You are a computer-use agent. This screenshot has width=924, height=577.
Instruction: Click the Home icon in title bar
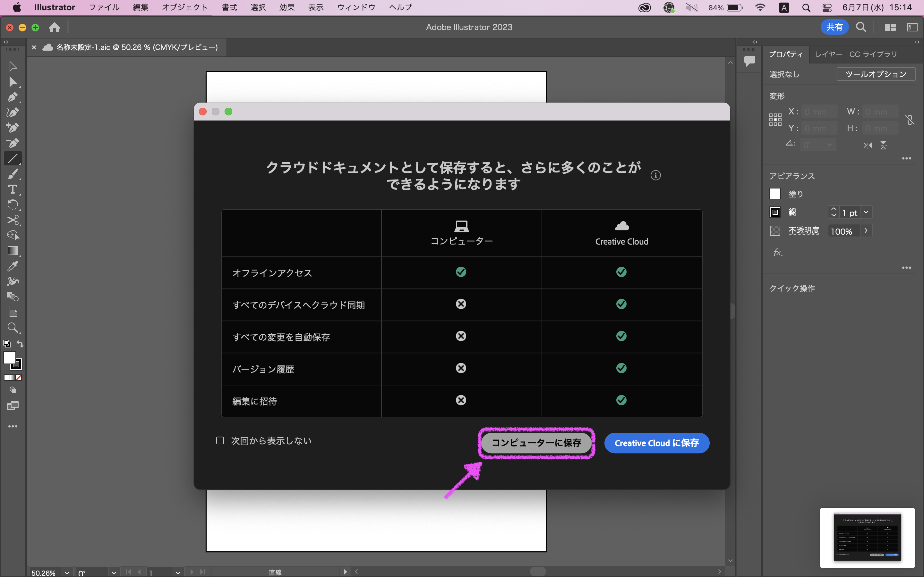[x=55, y=27]
